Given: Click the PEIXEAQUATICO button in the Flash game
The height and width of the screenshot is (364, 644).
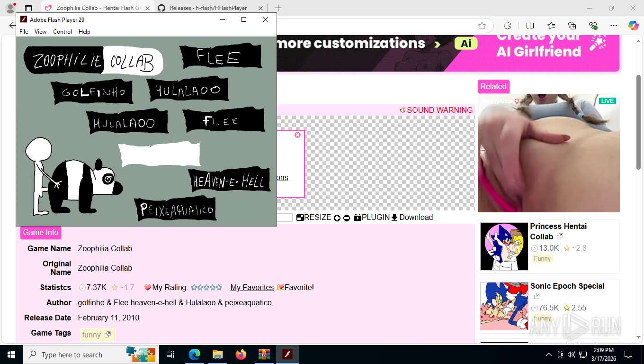Looking at the screenshot, I should point(176,209).
